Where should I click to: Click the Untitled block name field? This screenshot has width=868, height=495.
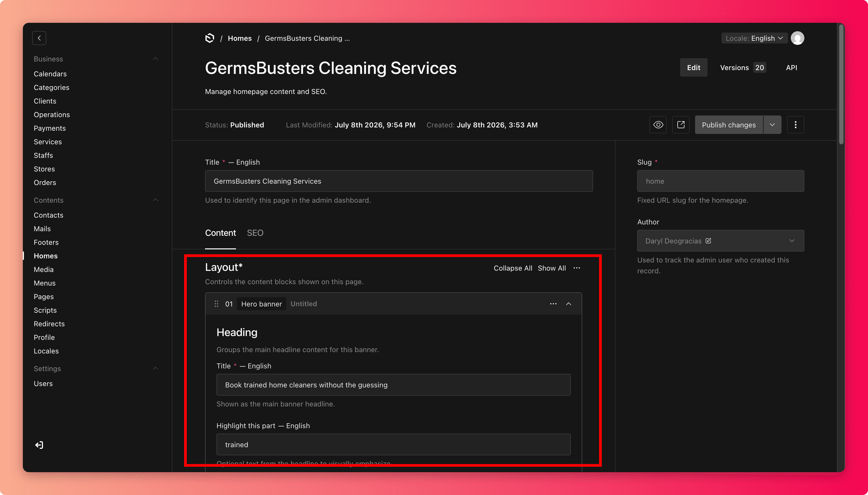tap(303, 303)
